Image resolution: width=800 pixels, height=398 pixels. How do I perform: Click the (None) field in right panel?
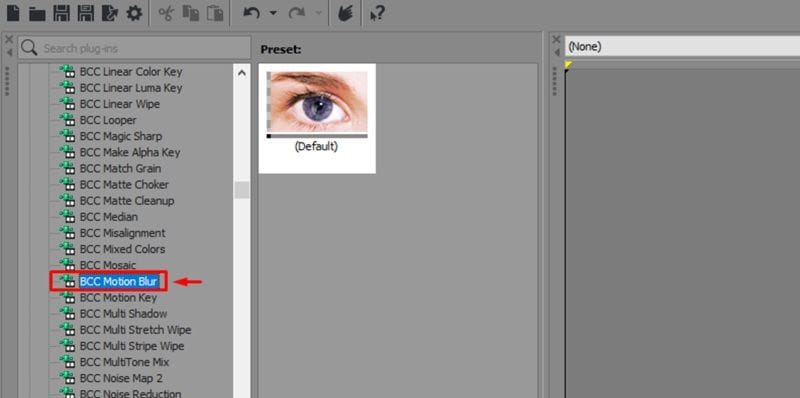(x=682, y=46)
